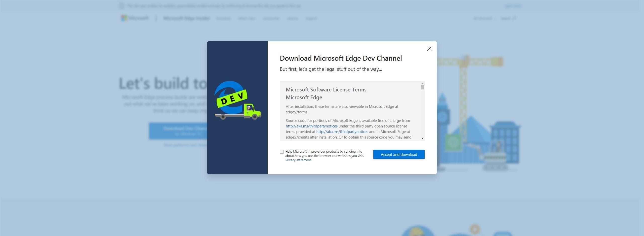Open the thirdpartynotices link after "terms provided at"
The image size is (644, 236).
(x=342, y=132)
